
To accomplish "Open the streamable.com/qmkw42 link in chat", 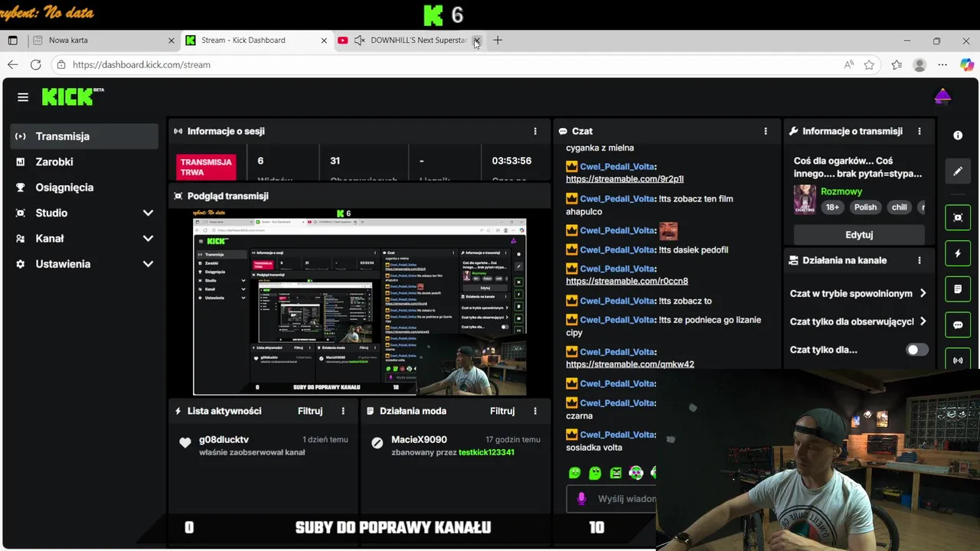I will (630, 364).
